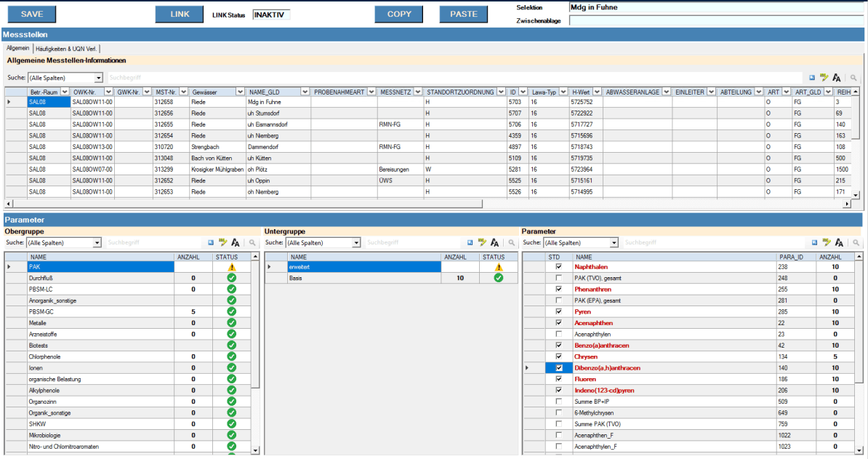Click the empty Zwischenablage field
The height and width of the screenshot is (459, 868).
(x=716, y=20)
